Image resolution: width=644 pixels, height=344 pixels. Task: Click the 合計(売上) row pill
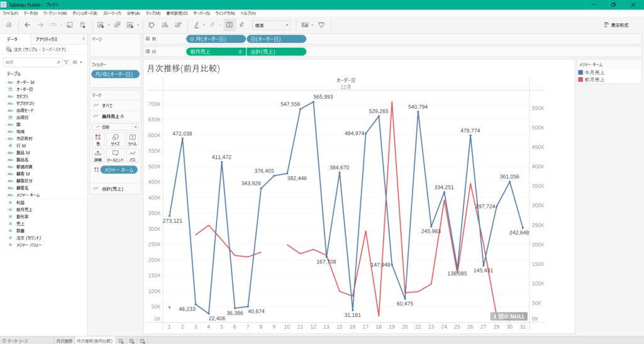click(277, 52)
